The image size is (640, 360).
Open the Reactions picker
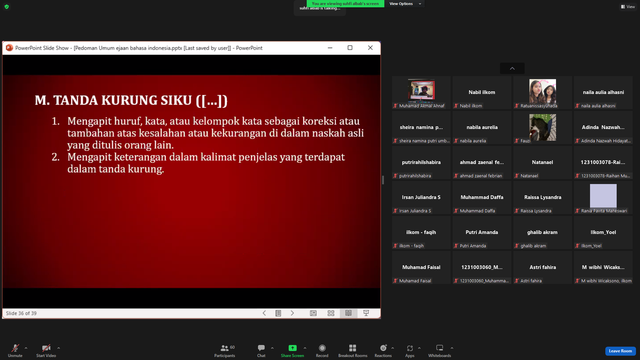(383, 350)
